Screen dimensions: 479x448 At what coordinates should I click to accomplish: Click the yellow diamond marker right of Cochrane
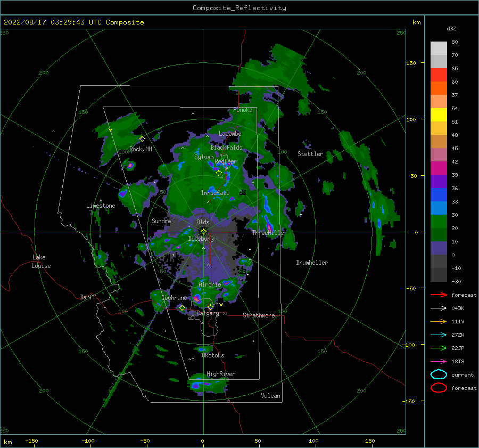click(182, 308)
